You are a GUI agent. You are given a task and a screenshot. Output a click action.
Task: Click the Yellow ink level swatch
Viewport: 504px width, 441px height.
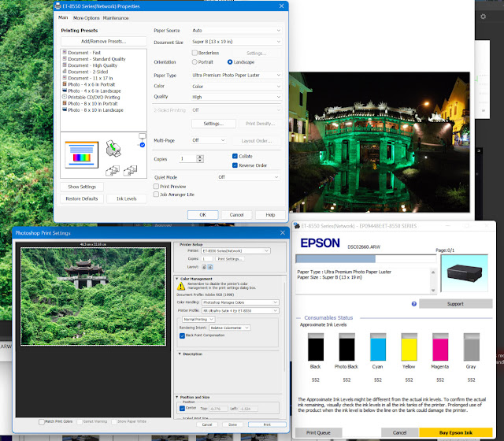pyautogui.click(x=409, y=346)
